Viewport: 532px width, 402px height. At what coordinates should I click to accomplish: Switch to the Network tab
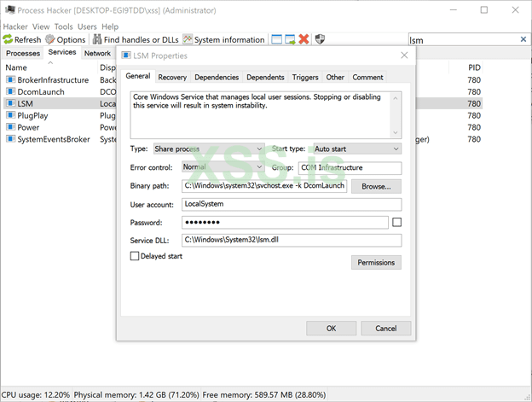point(97,53)
